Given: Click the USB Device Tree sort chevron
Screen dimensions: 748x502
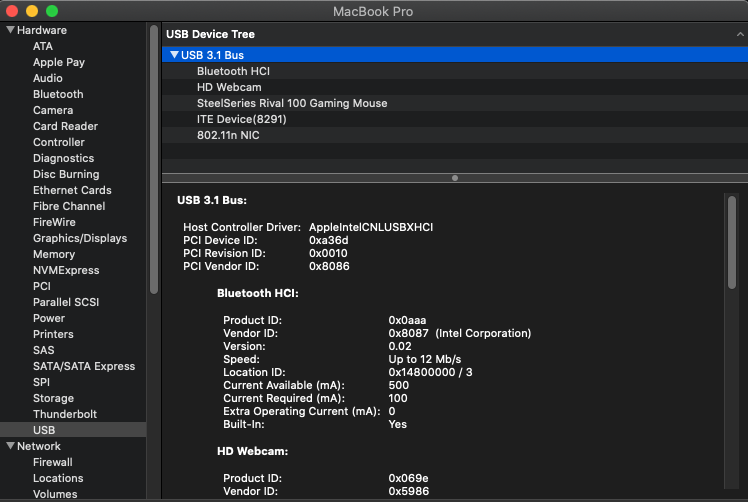Looking at the screenshot, I should (x=738, y=34).
